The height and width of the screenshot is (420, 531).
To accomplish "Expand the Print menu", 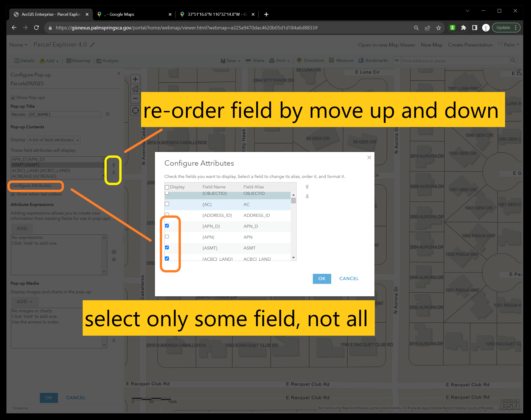I will (280, 60).
